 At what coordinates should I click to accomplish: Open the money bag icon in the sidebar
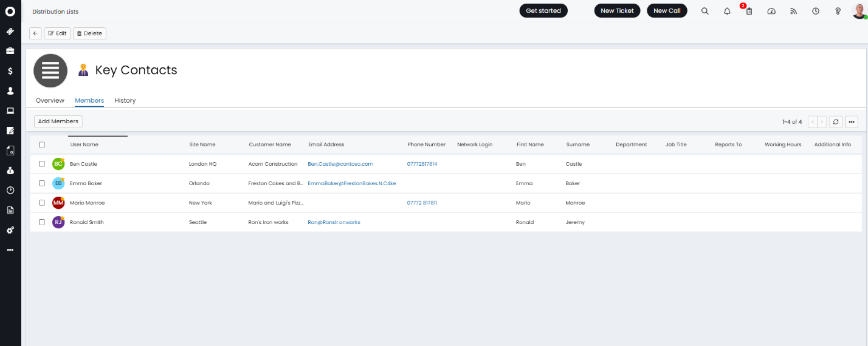point(10,171)
